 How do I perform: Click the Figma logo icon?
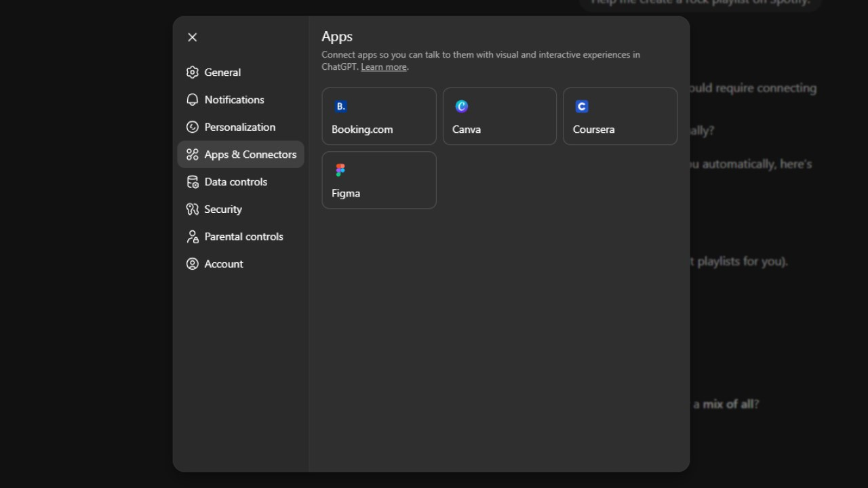tap(340, 170)
